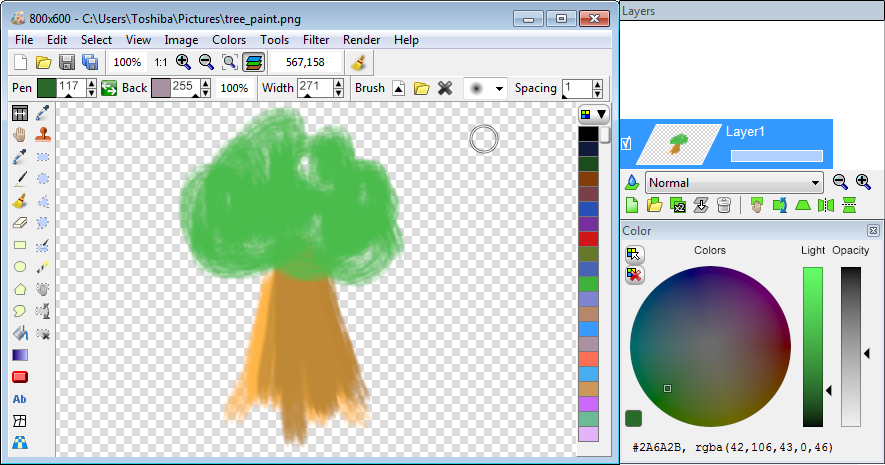The height and width of the screenshot is (465, 885).
Task: Select the text tool labeled Ab
Action: click(19, 399)
